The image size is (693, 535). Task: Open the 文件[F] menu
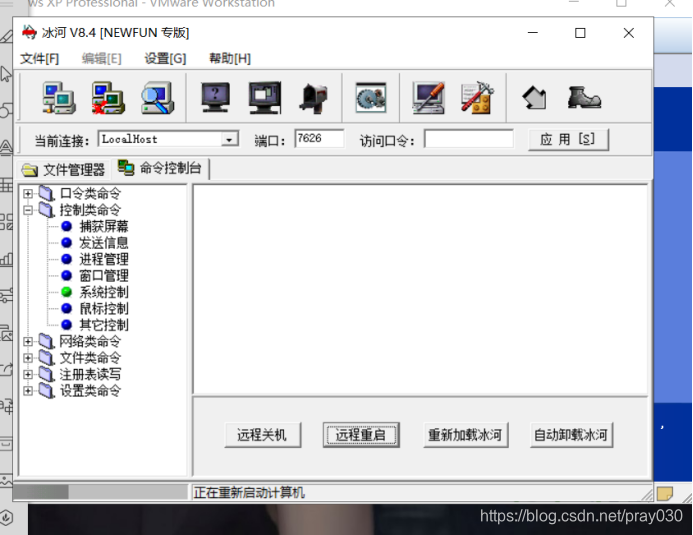tap(39, 58)
